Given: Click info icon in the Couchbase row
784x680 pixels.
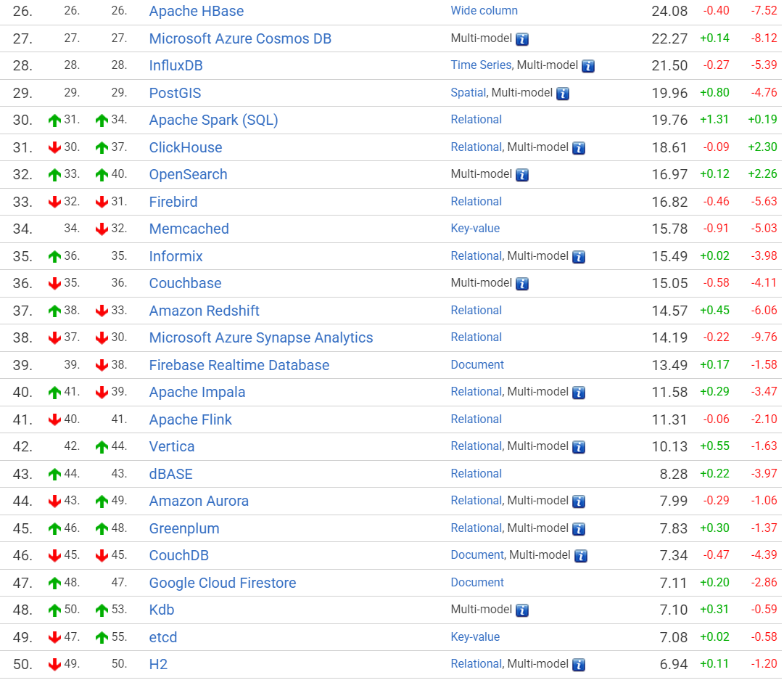Looking at the screenshot, I should coord(522,284).
